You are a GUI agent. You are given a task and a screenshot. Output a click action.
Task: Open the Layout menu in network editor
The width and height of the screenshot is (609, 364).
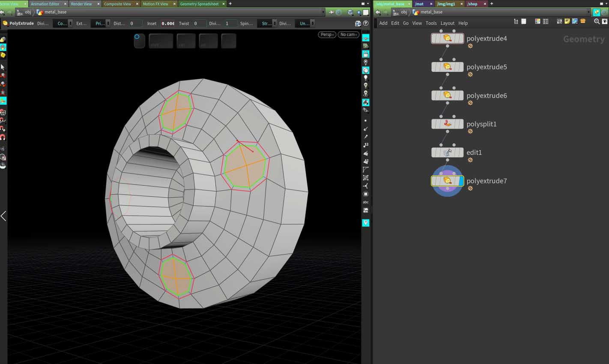[x=448, y=23]
